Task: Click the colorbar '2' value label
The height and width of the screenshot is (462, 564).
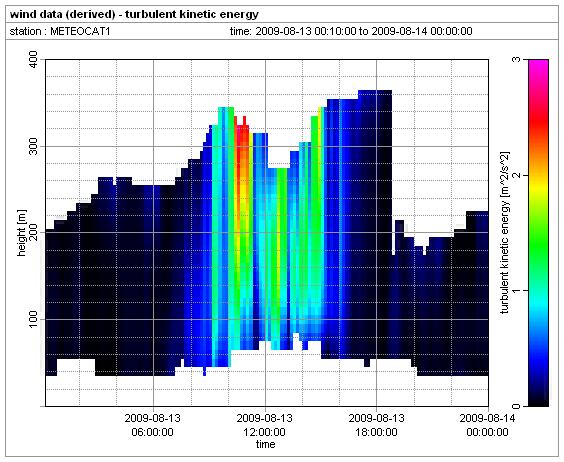Action: pyautogui.click(x=517, y=175)
